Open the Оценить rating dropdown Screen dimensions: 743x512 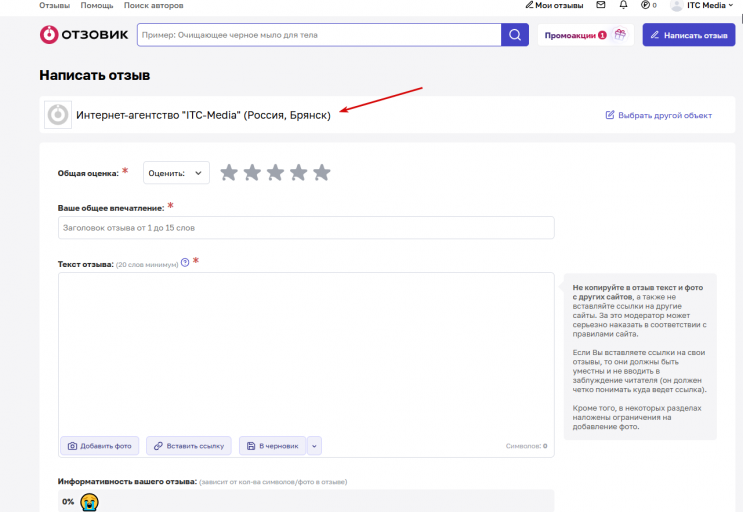click(176, 173)
